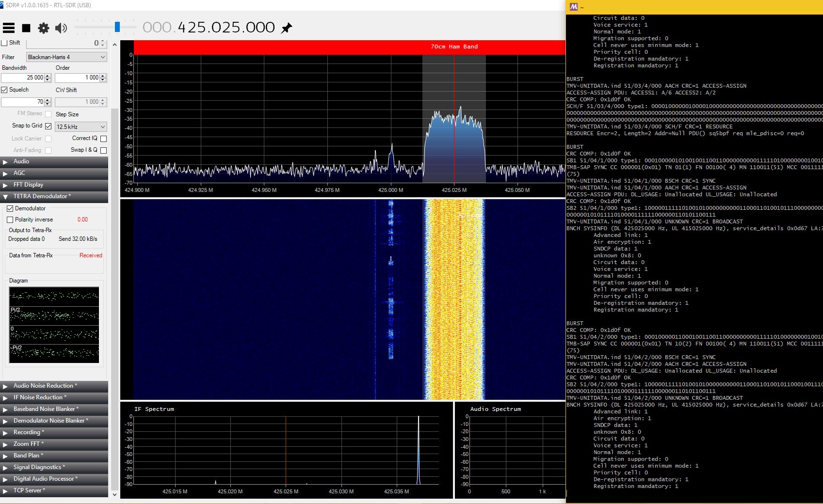Open the Blackman-Harris 4 filter dropdown
Image resolution: width=823 pixels, height=504 pixels.
click(x=66, y=57)
